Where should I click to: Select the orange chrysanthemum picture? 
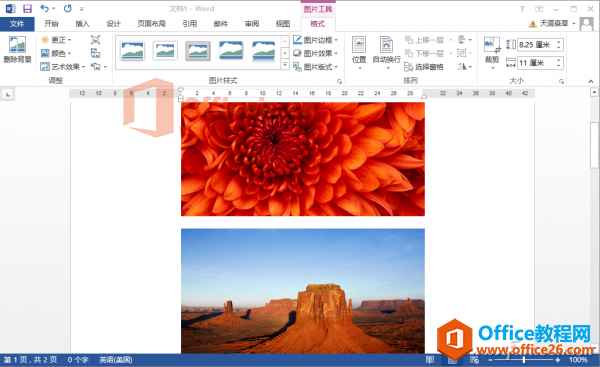pyautogui.click(x=303, y=159)
